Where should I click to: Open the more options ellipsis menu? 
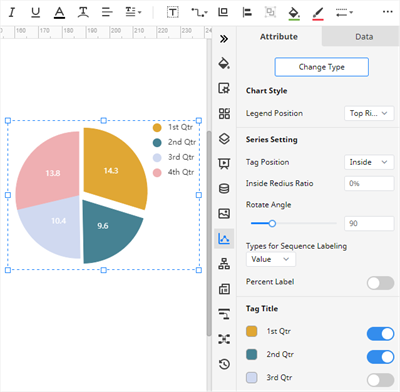coord(387,12)
